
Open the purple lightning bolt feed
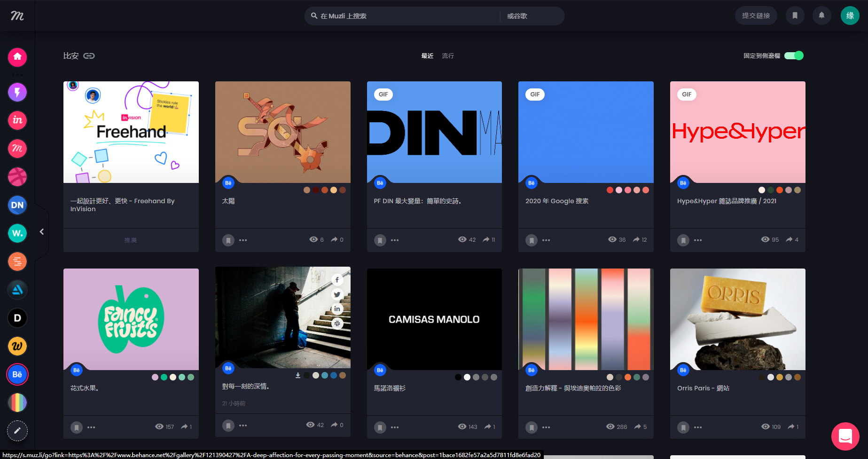(17, 92)
